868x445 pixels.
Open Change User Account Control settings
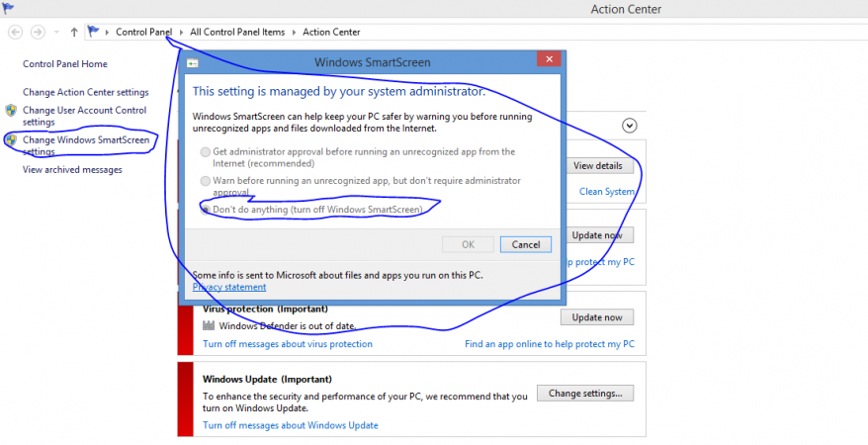85,116
